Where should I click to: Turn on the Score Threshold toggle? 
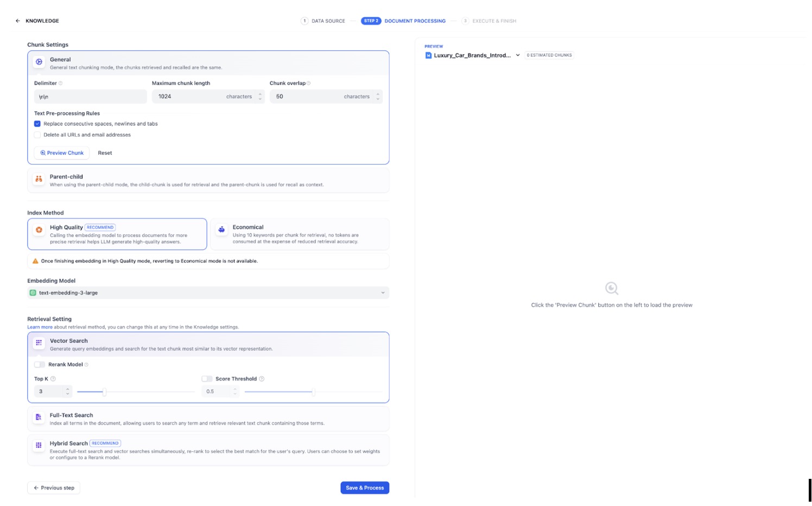click(207, 379)
